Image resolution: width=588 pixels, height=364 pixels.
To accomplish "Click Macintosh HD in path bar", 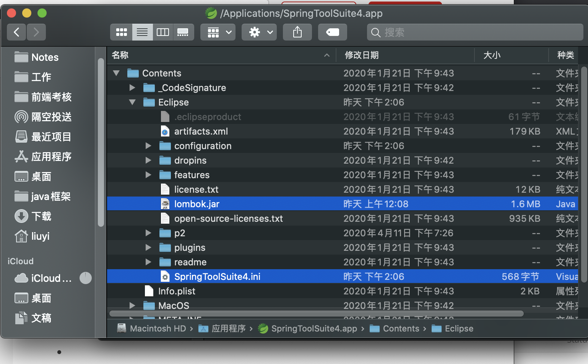I will (x=151, y=328).
